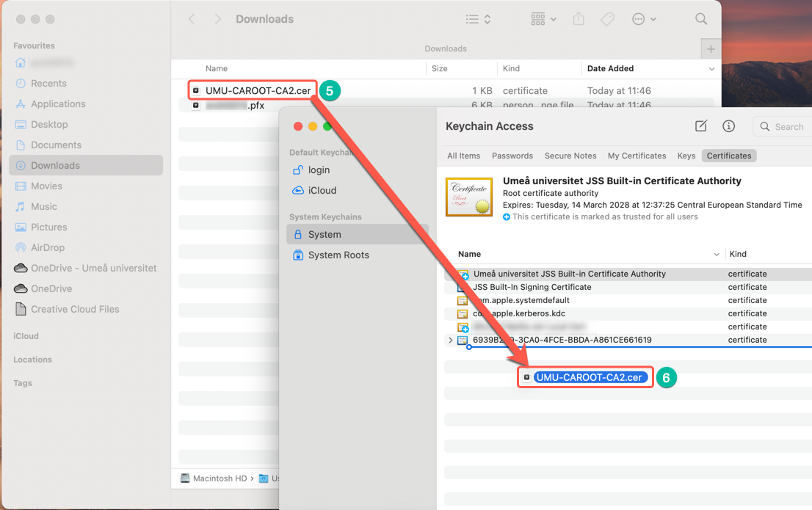The image size is (812, 510).
Task: Open AirDrop in Finder sidebar
Action: point(48,247)
